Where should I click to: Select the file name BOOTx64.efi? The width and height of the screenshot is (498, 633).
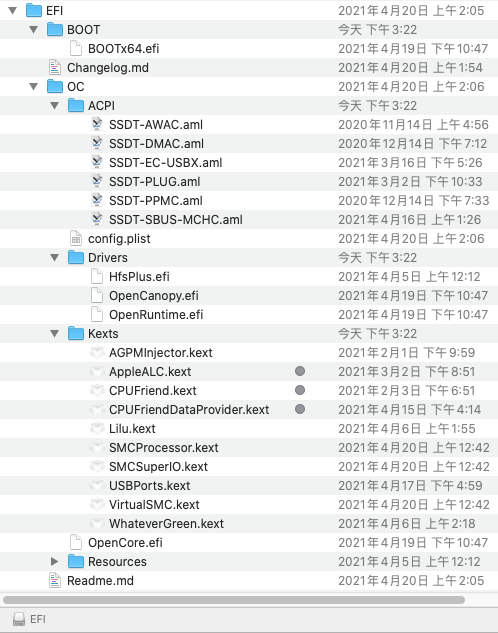pyautogui.click(x=123, y=48)
